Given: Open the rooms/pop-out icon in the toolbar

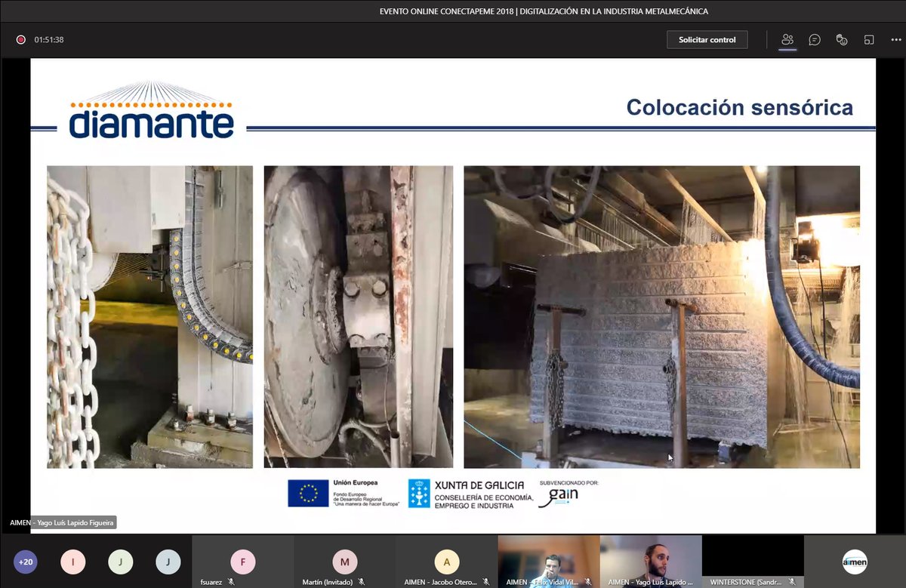Looking at the screenshot, I should (869, 39).
